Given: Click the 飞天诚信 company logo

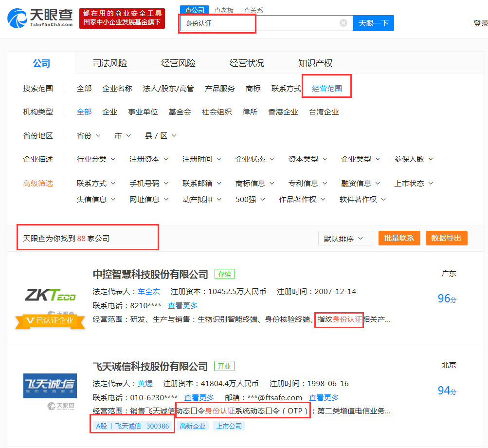Looking at the screenshot, I should (x=50, y=386).
